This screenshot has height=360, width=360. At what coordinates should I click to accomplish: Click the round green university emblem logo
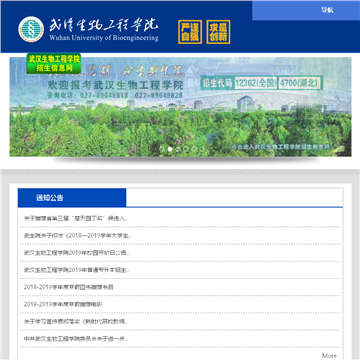click(x=31, y=29)
